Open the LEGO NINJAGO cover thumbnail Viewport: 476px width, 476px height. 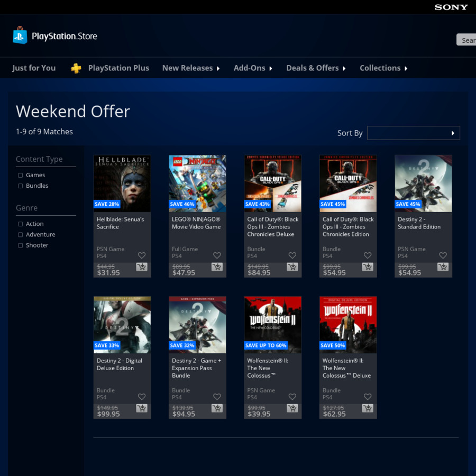point(197,184)
